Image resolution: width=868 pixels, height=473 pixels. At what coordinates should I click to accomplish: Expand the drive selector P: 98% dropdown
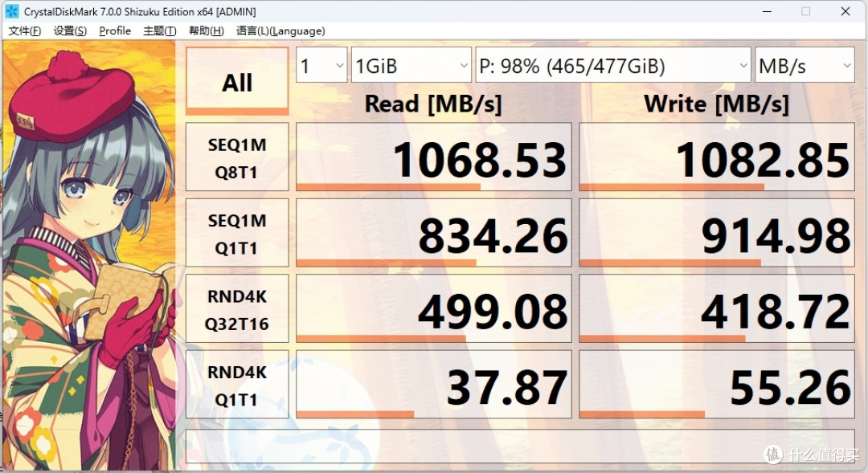612,65
